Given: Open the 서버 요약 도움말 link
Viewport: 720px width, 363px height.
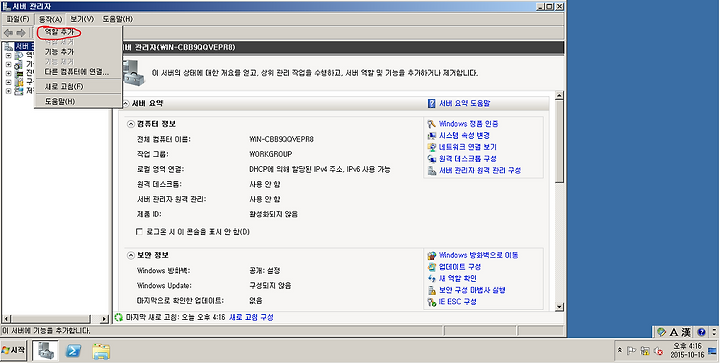Looking at the screenshot, I should coord(465,104).
